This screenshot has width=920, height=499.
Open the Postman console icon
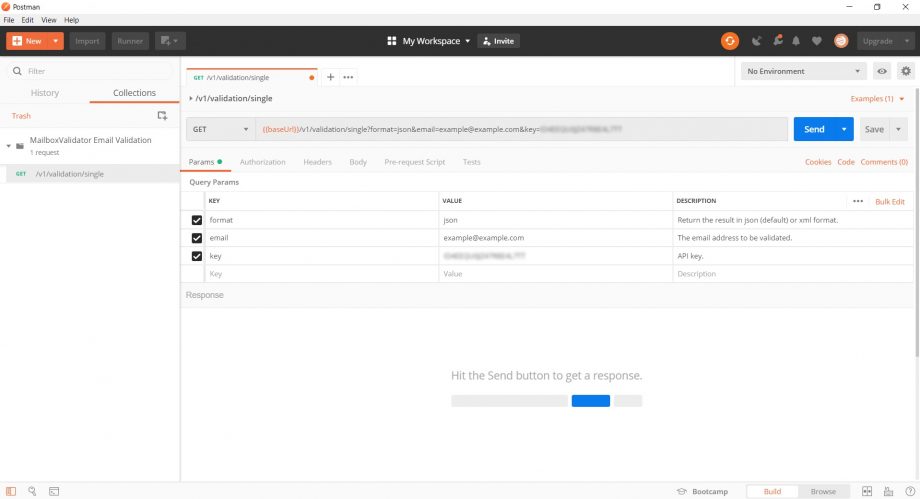(x=54, y=491)
